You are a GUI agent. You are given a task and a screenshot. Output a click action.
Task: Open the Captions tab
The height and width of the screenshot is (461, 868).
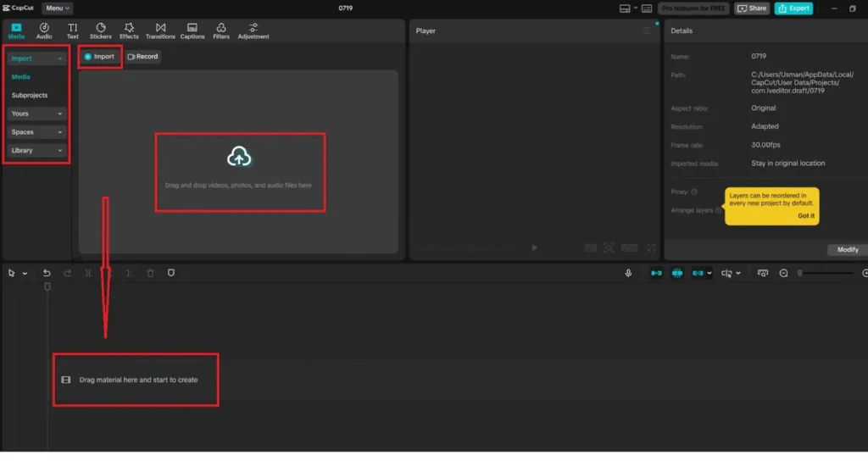[192, 31]
